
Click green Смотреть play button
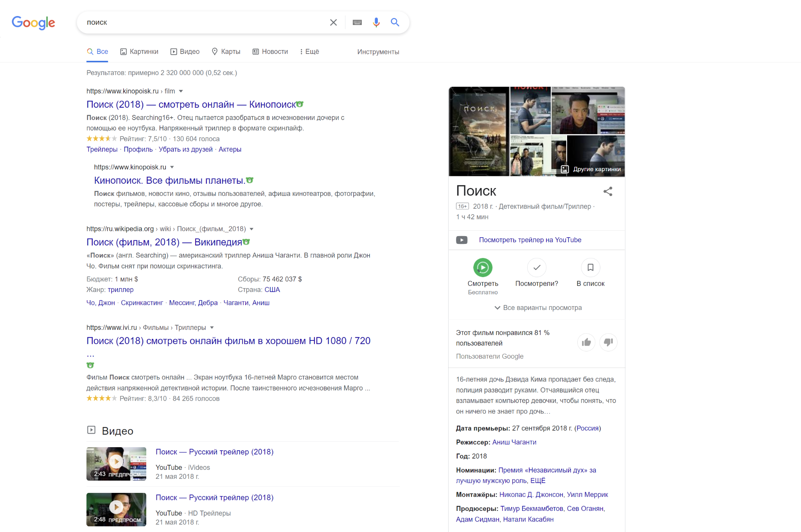(x=483, y=267)
